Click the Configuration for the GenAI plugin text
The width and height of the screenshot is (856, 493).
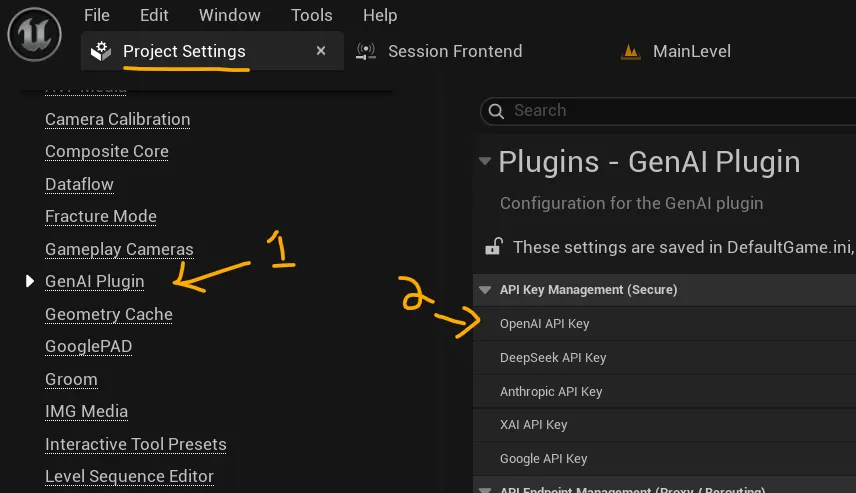tap(632, 203)
